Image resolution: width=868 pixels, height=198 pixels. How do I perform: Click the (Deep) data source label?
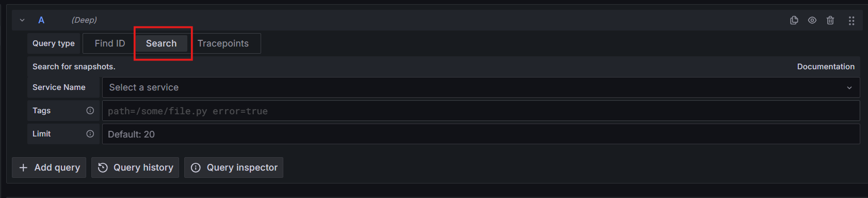pyautogui.click(x=84, y=20)
